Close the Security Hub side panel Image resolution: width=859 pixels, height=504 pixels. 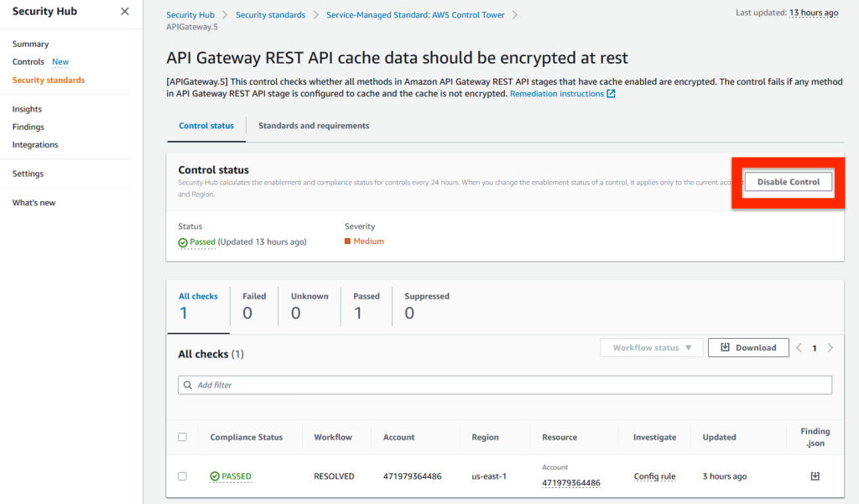(125, 12)
